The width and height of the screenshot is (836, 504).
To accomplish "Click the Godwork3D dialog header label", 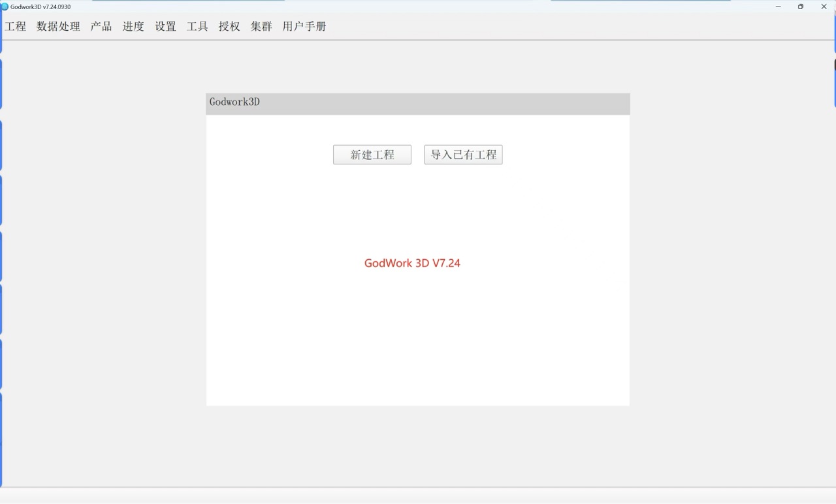I will (234, 102).
